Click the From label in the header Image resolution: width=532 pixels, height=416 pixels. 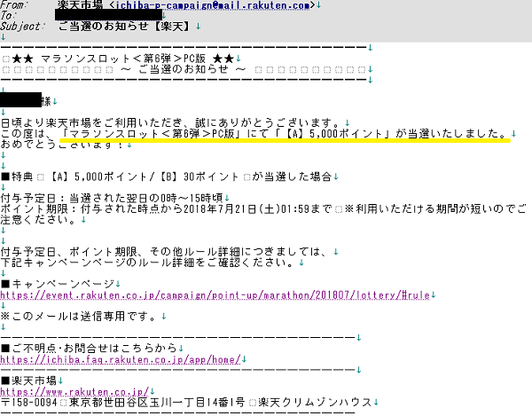pos(13,4)
